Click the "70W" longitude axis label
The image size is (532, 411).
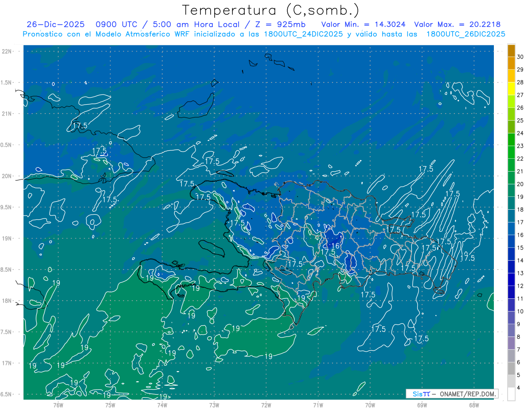pyautogui.click(x=370, y=405)
